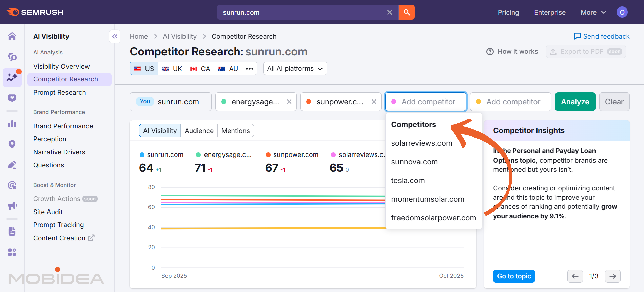Viewport: 644px width, 292px height.
Task: Toggle energysage.com series in chart legend
Action: point(224,155)
